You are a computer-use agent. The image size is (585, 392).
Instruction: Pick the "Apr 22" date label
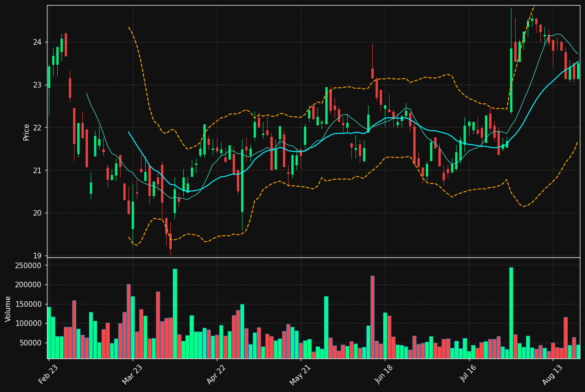pos(216,374)
